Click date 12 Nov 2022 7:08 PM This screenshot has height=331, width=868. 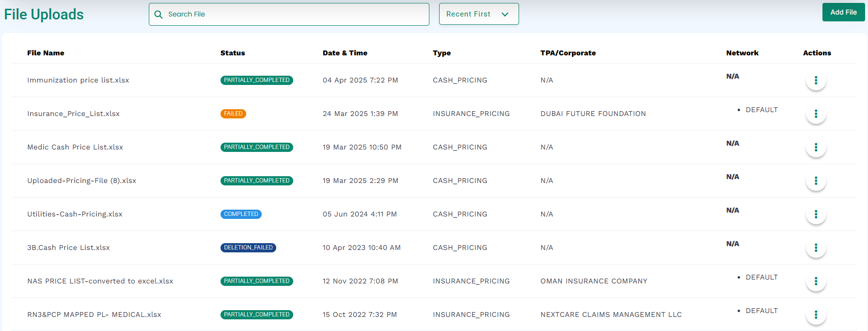(x=360, y=281)
